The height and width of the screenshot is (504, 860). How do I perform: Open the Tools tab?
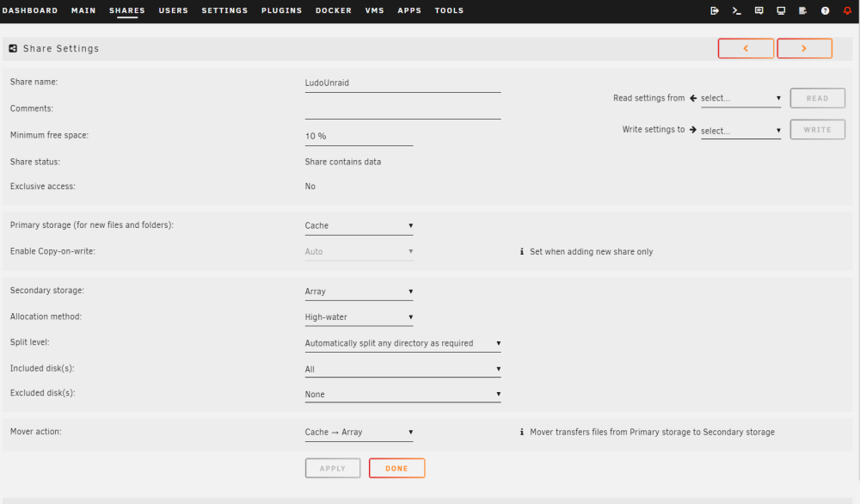[x=449, y=10]
